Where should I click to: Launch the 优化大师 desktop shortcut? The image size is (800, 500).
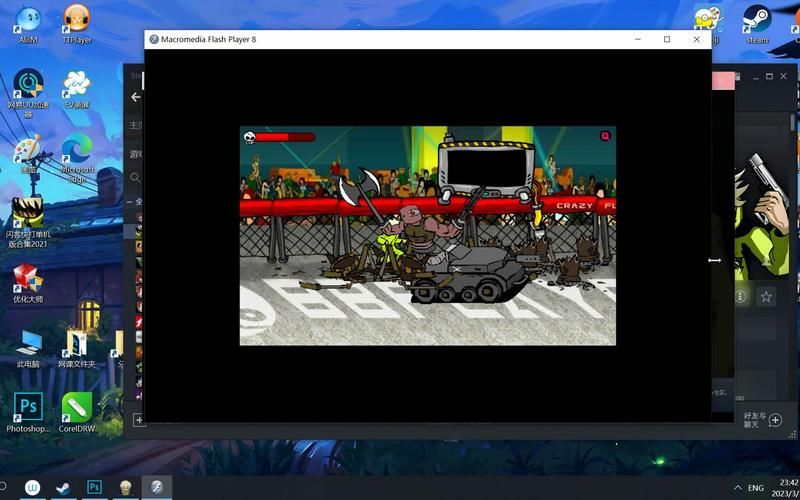(29, 284)
